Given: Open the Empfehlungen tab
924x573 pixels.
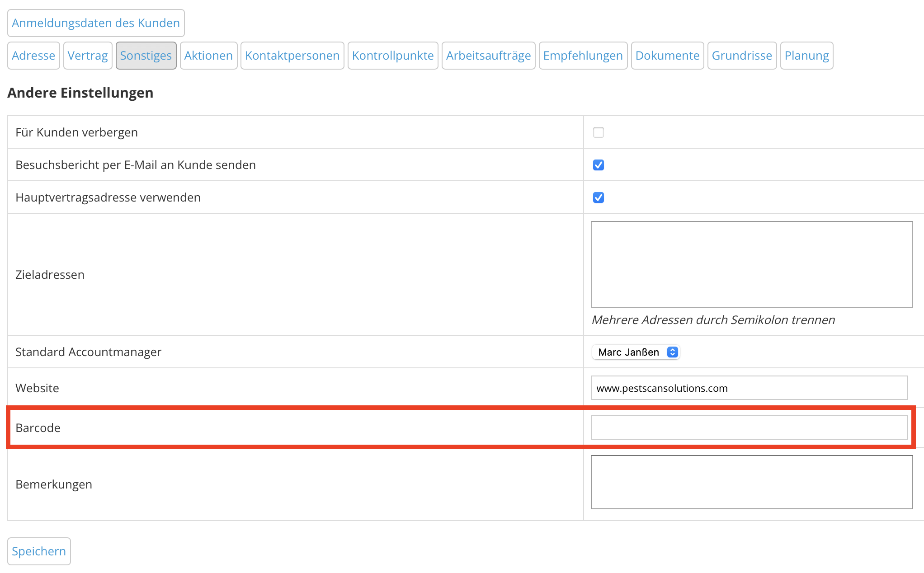Looking at the screenshot, I should [583, 56].
